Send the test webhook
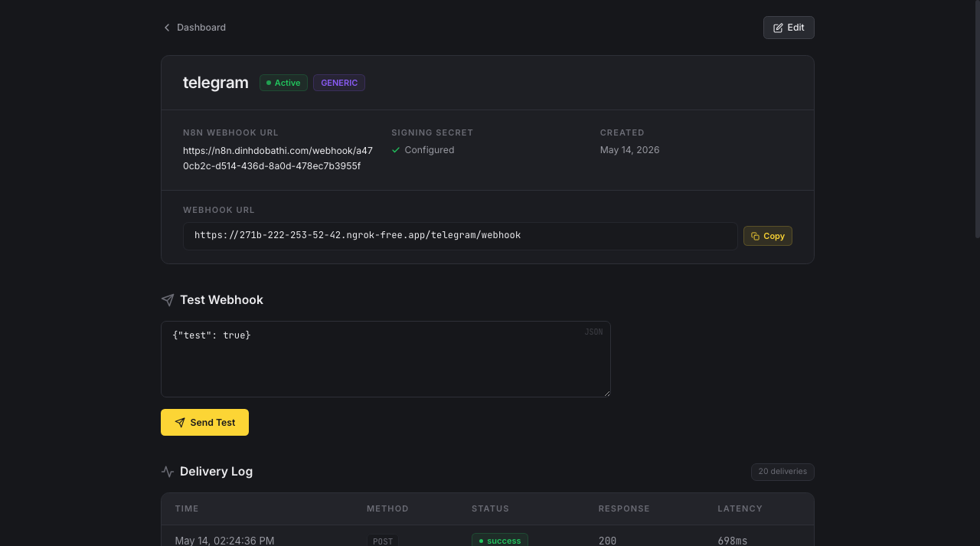Image resolution: width=980 pixels, height=546 pixels. tap(204, 423)
